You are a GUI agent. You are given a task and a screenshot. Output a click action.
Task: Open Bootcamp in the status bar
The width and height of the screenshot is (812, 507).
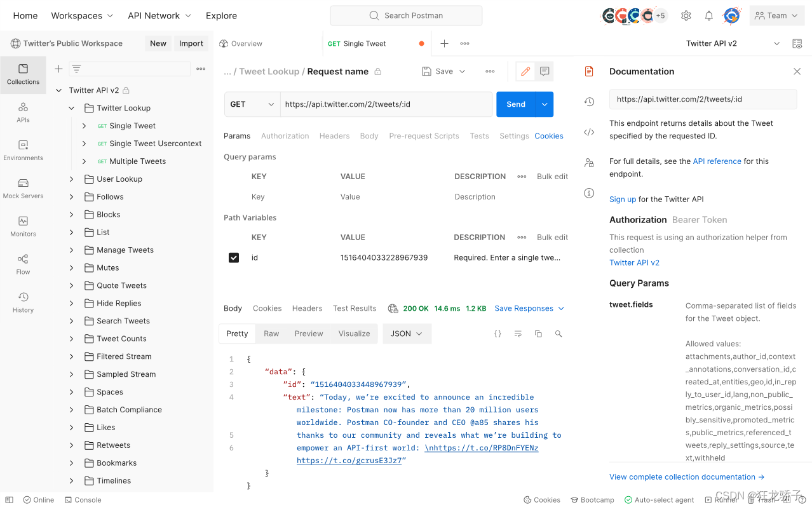tap(593, 500)
